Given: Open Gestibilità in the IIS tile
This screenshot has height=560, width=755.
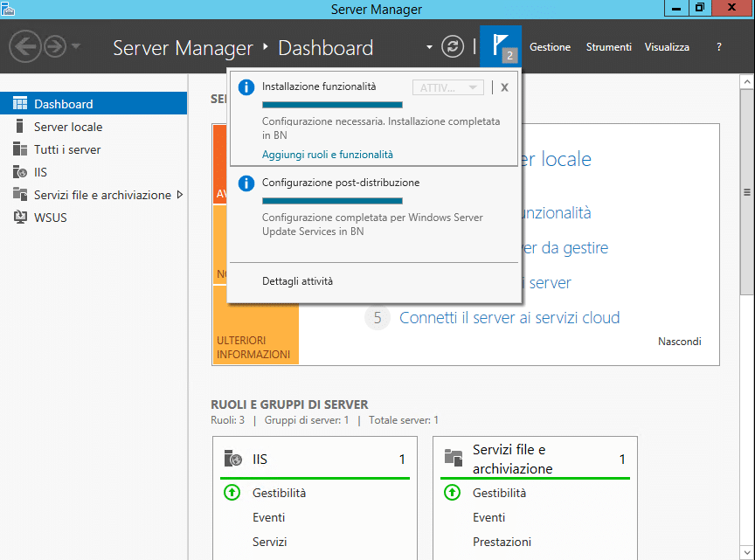Looking at the screenshot, I should [x=280, y=493].
